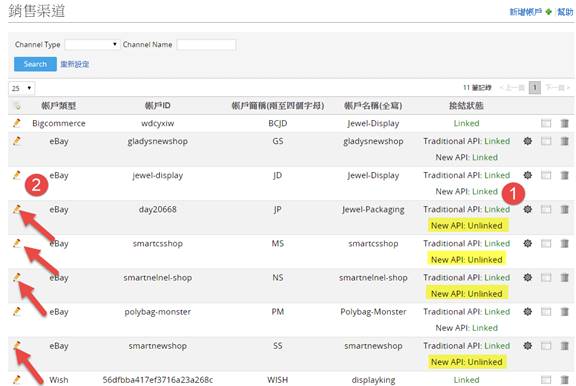Click the BCJD abbreviation cell

(278, 123)
